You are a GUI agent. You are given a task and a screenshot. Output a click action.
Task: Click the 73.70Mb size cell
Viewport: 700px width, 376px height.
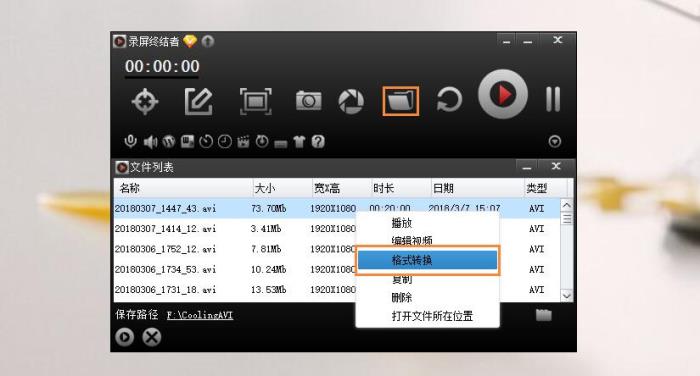pyautogui.click(x=268, y=209)
